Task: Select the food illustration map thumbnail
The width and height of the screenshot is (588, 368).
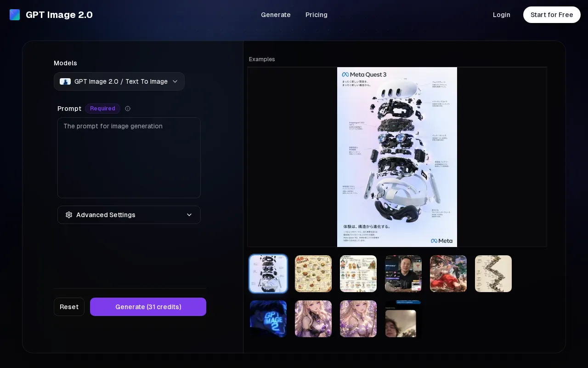Action: (313, 274)
